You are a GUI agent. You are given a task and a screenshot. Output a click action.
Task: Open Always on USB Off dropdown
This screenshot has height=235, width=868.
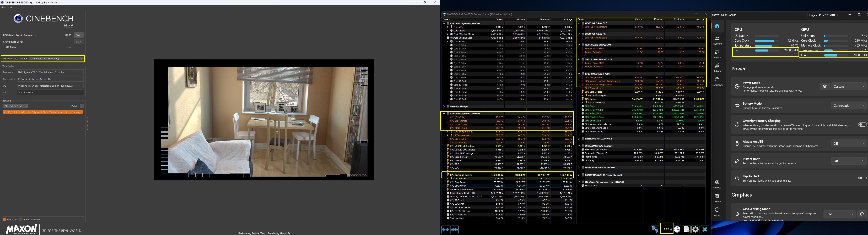click(x=849, y=143)
